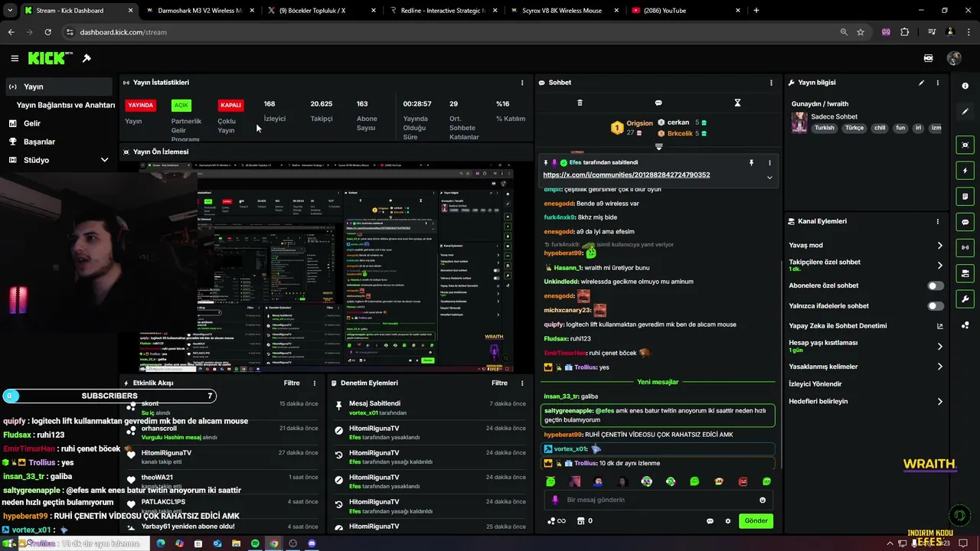Reload the page with browser refresh button
Image resolution: width=980 pixels, height=551 pixels.
point(47,32)
